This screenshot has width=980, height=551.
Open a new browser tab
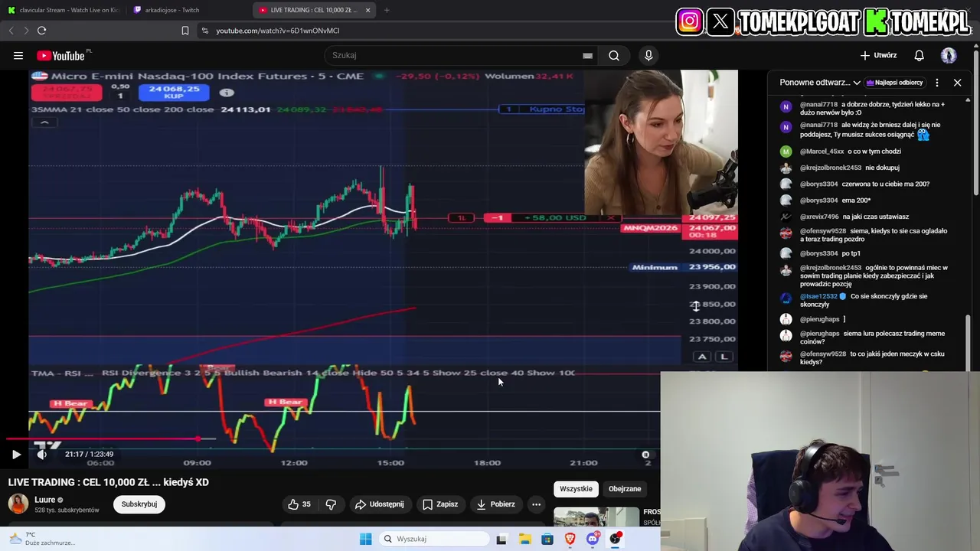(x=387, y=10)
